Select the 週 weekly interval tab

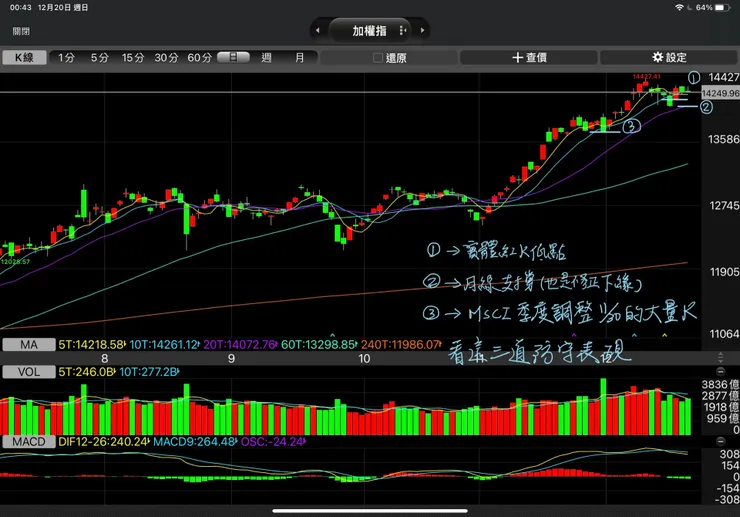(x=267, y=58)
